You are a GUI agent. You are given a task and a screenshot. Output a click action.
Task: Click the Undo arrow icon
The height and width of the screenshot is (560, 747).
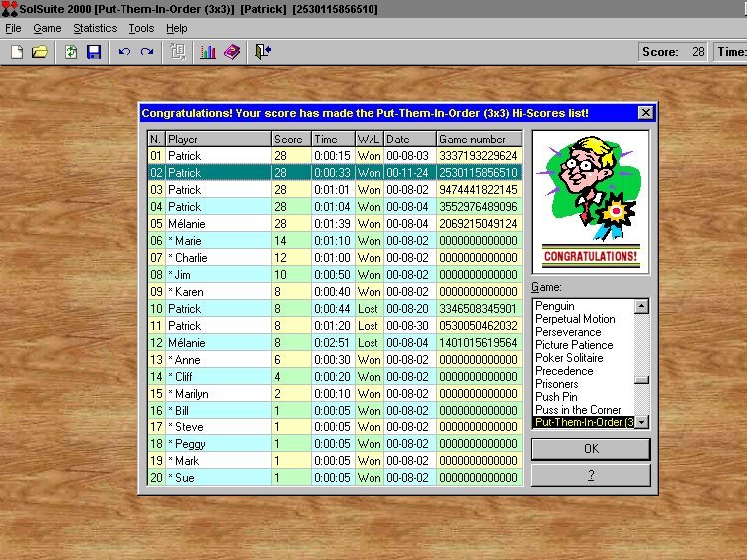coord(124,52)
